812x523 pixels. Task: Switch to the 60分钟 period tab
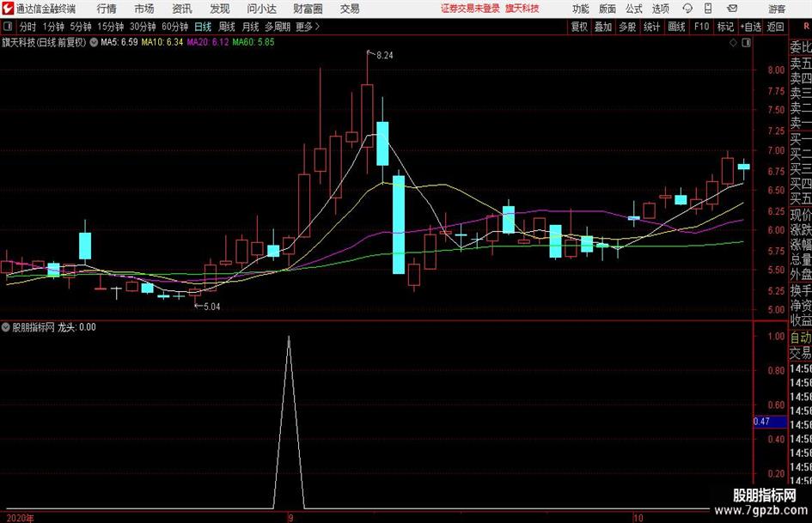(x=174, y=27)
